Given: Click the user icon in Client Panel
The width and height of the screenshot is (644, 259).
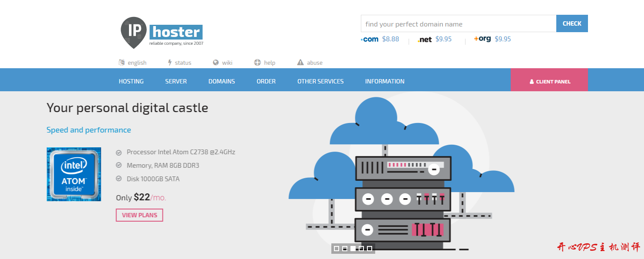Looking at the screenshot, I should coord(532,82).
